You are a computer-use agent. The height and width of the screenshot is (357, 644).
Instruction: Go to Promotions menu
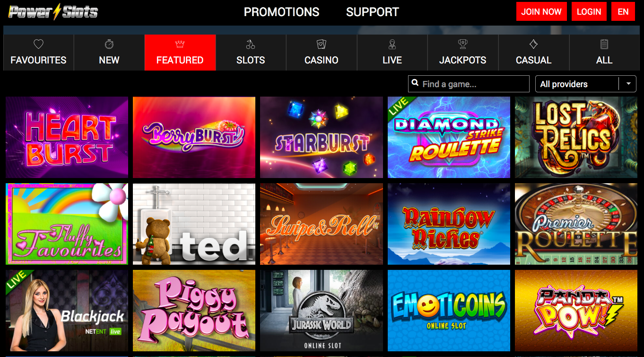coord(281,12)
